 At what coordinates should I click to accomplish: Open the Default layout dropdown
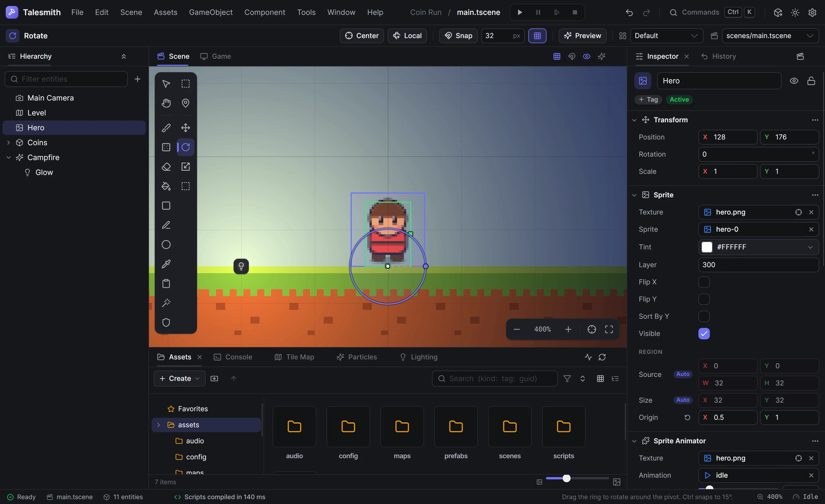666,36
